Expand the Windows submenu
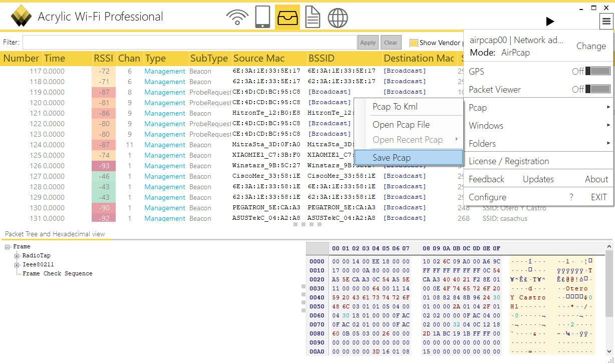The image size is (615, 364). (x=539, y=125)
